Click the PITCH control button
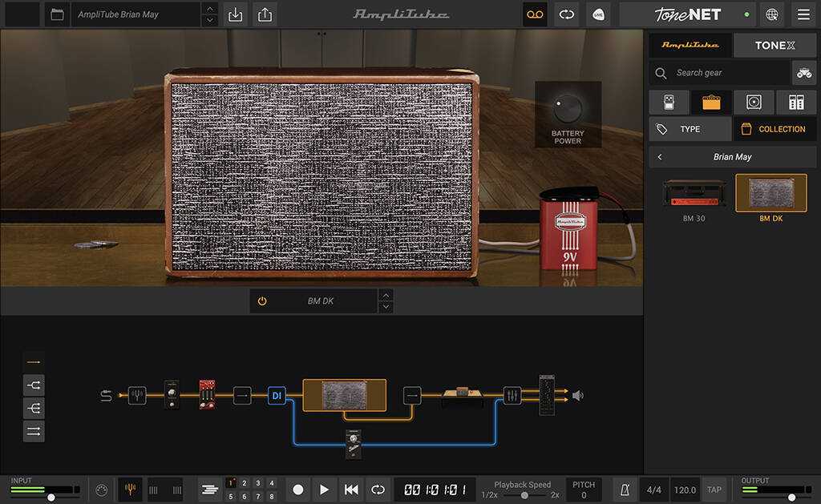This screenshot has width=821, height=504. point(584,488)
